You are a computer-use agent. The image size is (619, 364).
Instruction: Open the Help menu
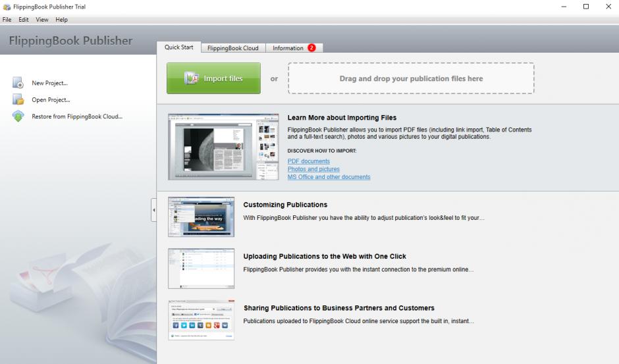click(62, 19)
